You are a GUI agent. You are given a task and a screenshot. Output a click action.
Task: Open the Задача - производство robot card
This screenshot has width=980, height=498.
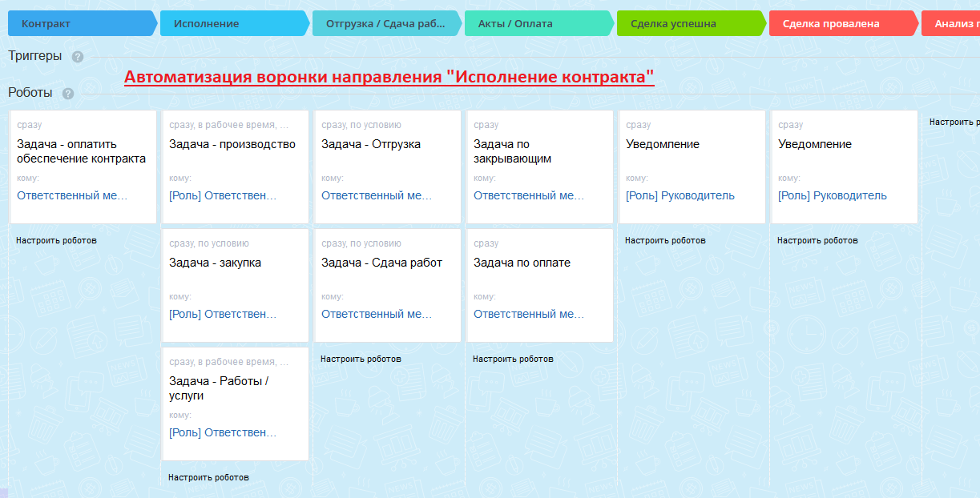(235, 167)
